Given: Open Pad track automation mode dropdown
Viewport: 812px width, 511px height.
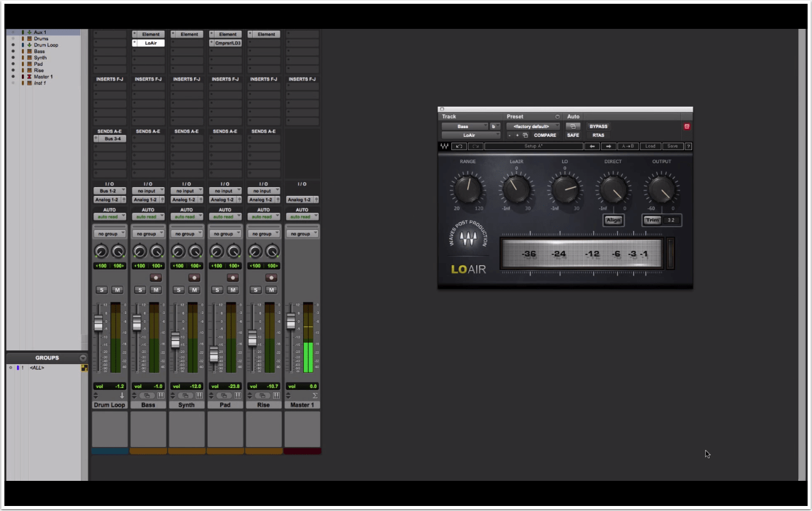Looking at the screenshot, I should [x=225, y=217].
